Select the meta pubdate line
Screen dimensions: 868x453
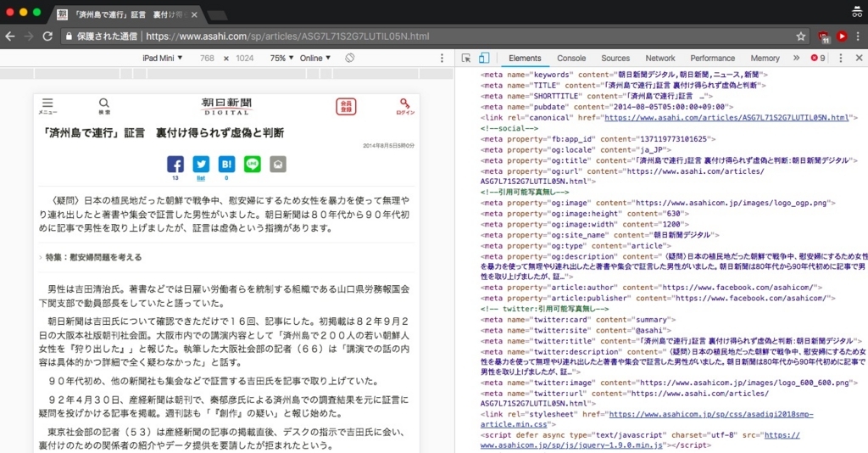point(607,107)
